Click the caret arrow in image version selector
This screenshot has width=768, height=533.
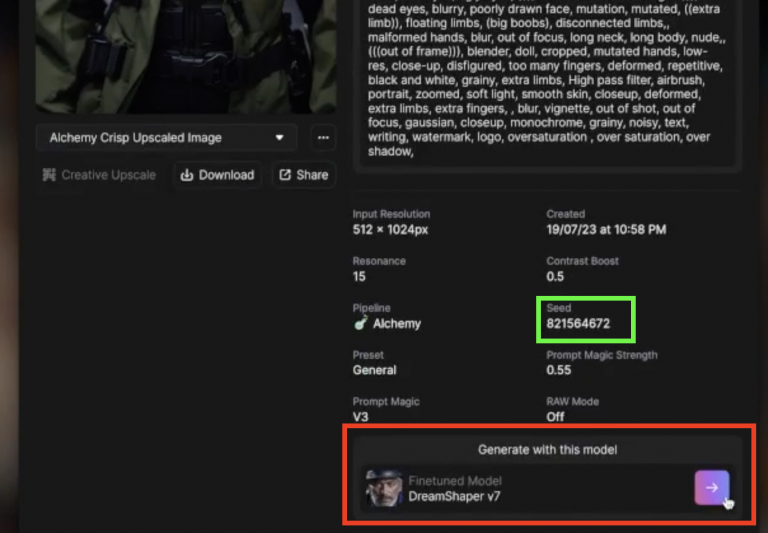[x=279, y=138]
